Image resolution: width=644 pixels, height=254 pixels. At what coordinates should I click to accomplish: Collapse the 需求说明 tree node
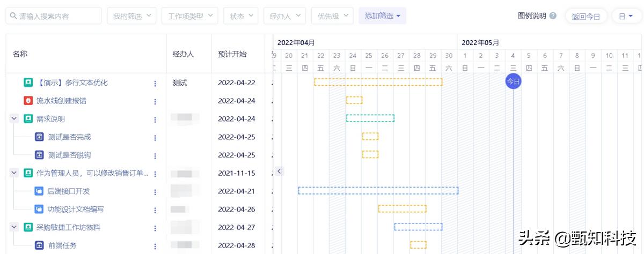14,119
